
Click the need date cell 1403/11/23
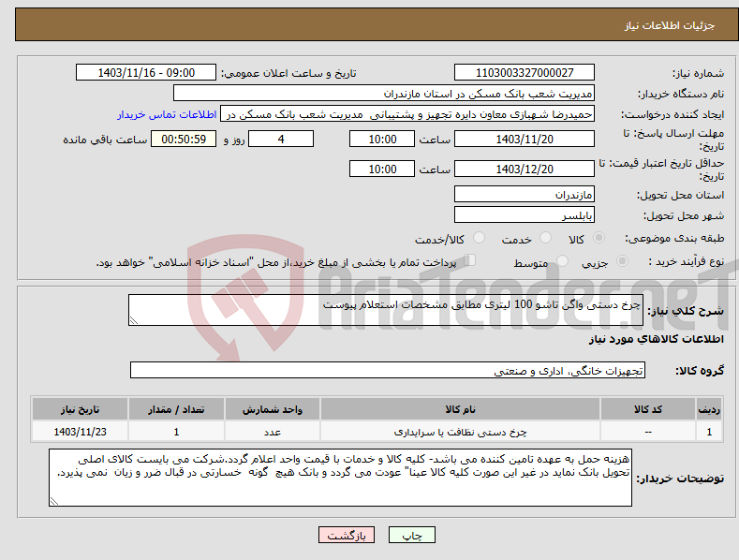point(81,432)
